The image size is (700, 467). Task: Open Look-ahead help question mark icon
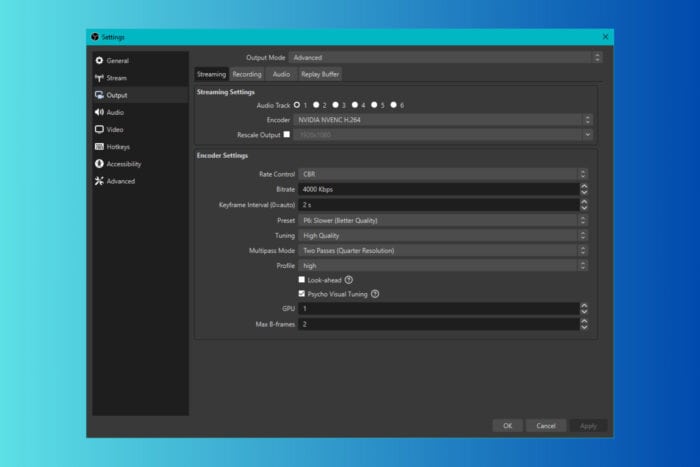pos(349,280)
